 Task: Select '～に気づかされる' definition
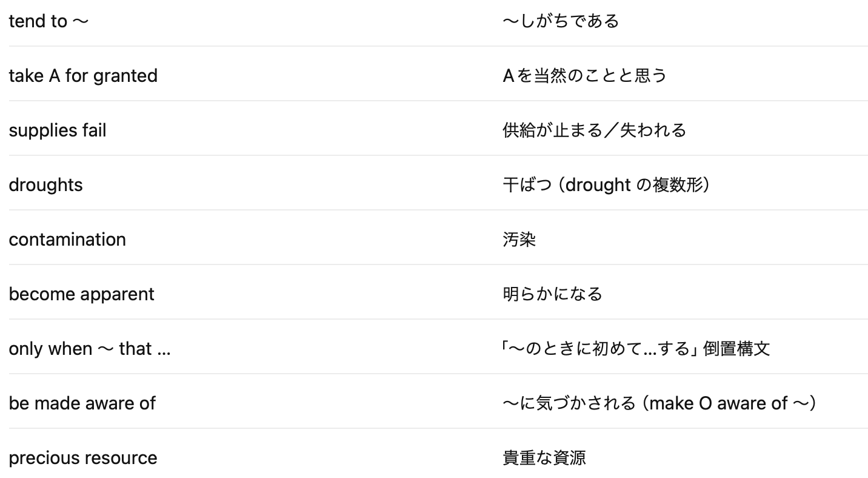coord(569,403)
